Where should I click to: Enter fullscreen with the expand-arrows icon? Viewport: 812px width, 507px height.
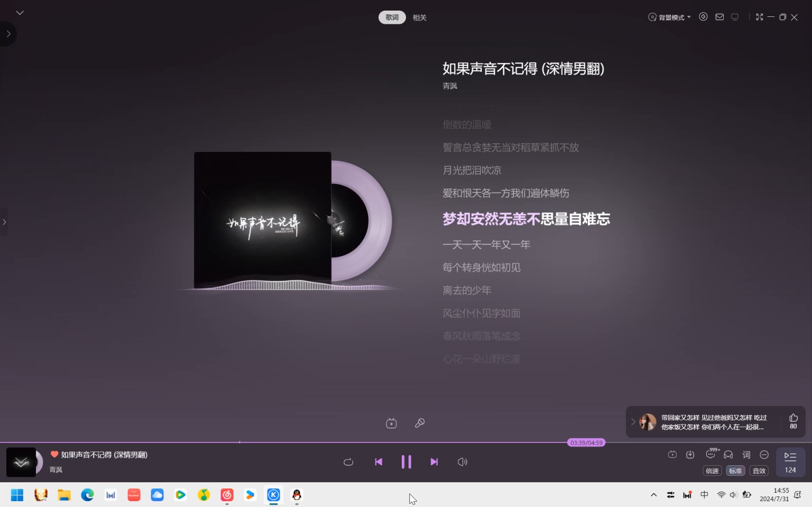point(760,17)
